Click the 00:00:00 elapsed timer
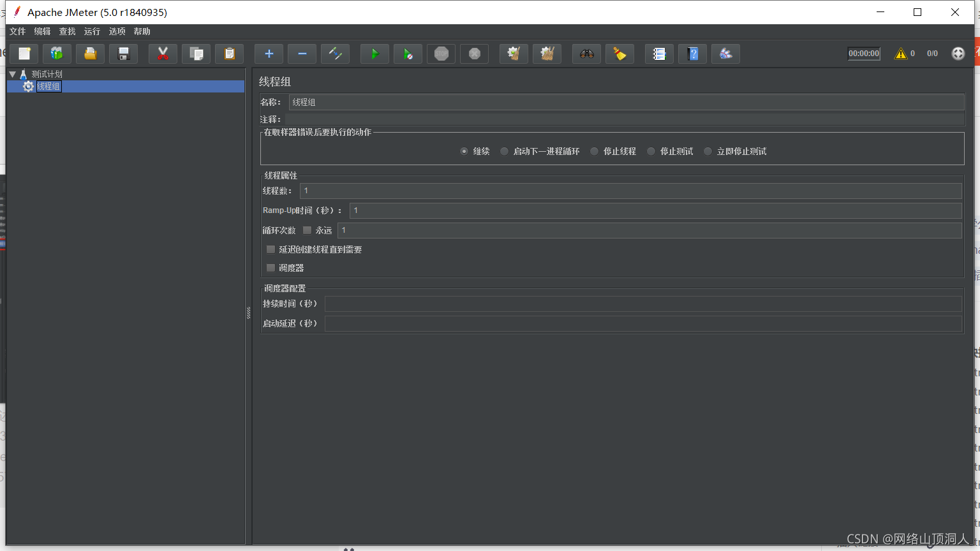 click(x=864, y=54)
